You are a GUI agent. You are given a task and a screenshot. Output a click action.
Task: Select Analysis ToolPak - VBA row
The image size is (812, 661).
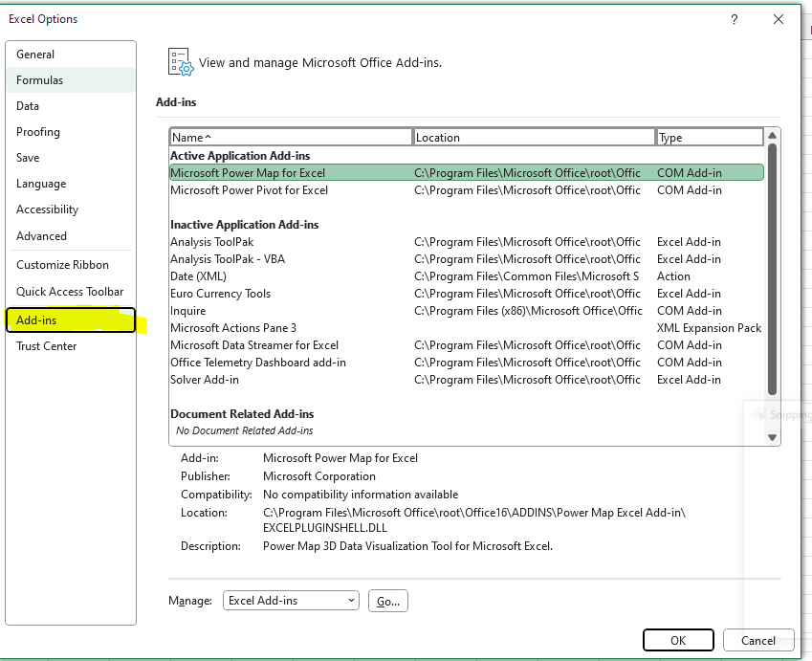(x=467, y=259)
